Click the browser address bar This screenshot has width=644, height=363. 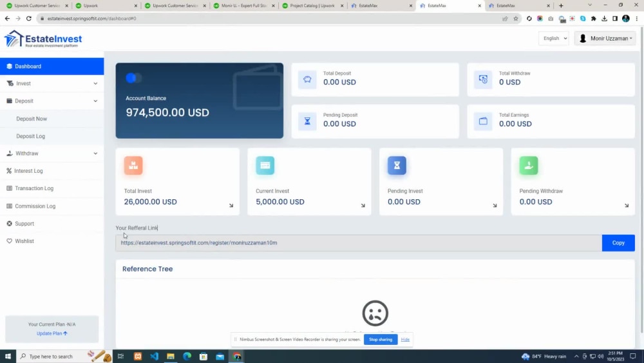(x=271, y=19)
